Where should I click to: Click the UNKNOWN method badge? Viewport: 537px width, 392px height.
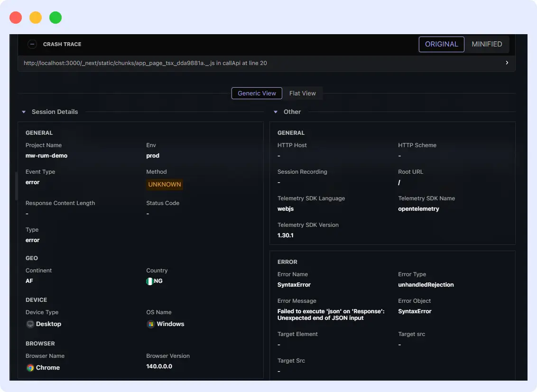164,184
